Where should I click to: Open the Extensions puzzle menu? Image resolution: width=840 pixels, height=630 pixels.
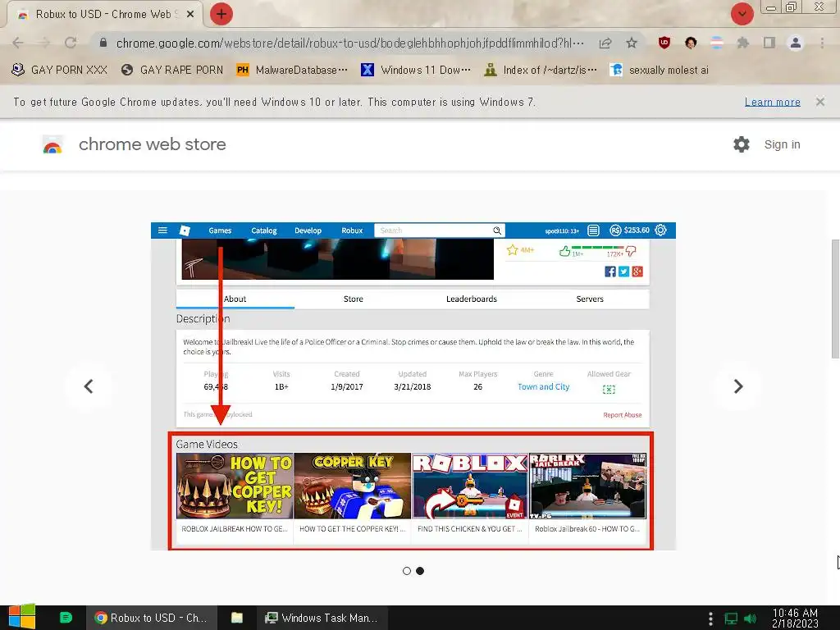click(742, 43)
